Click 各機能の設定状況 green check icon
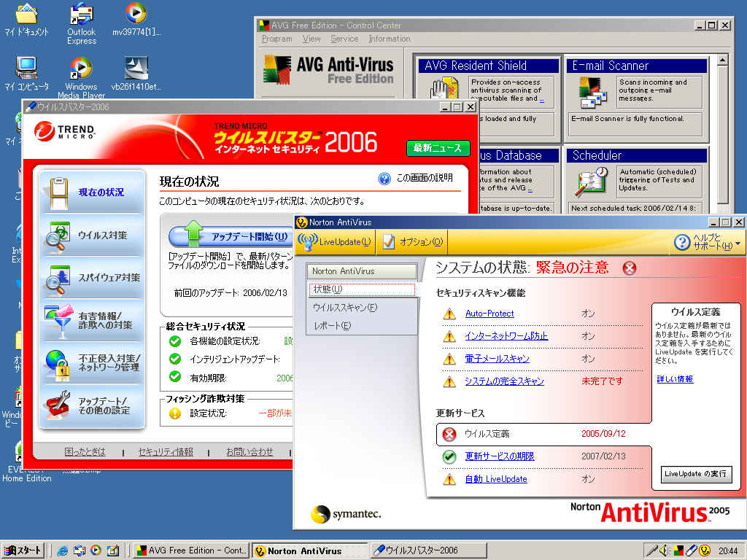The image size is (747, 560). tap(175, 341)
